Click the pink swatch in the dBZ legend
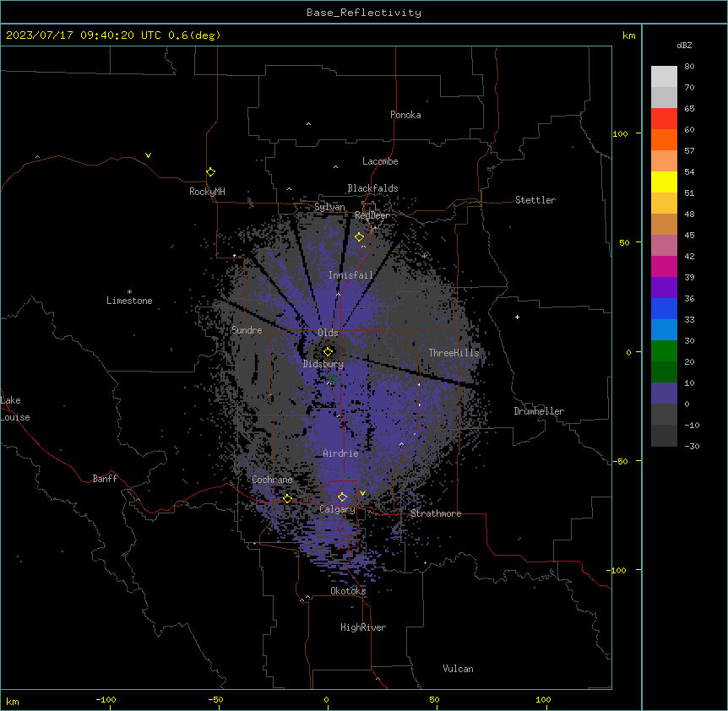This screenshot has height=711, width=728. [x=664, y=245]
